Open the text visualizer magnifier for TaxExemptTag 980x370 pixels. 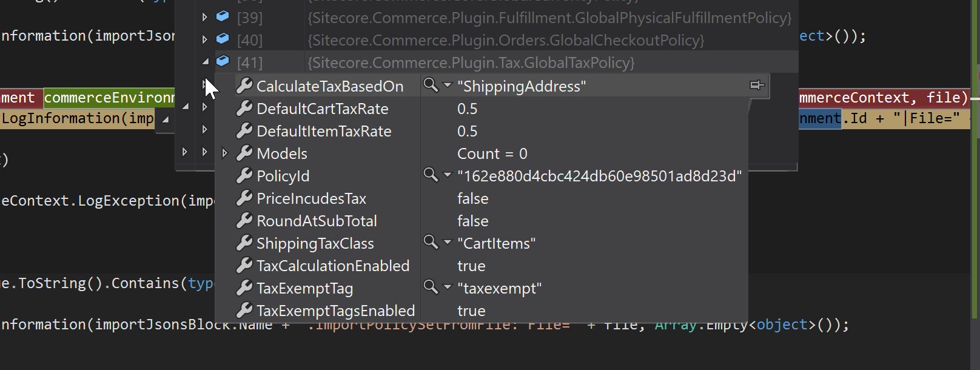(x=431, y=287)
